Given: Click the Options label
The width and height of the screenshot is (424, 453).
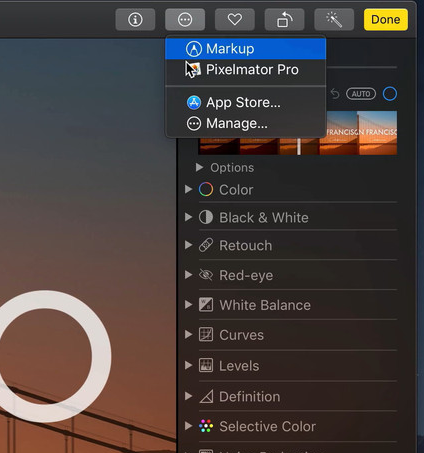Looking at the screenshot, I should coord(232,168).
